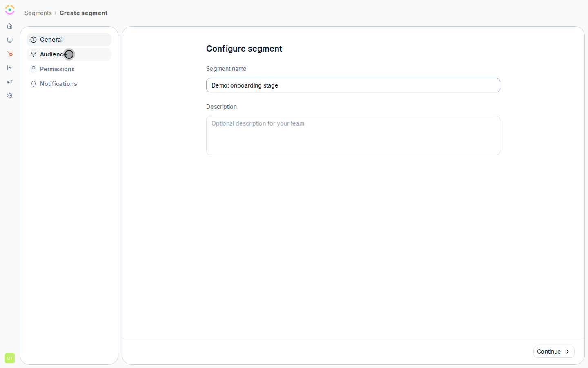Focus the Segment name input field

(353, 85)
